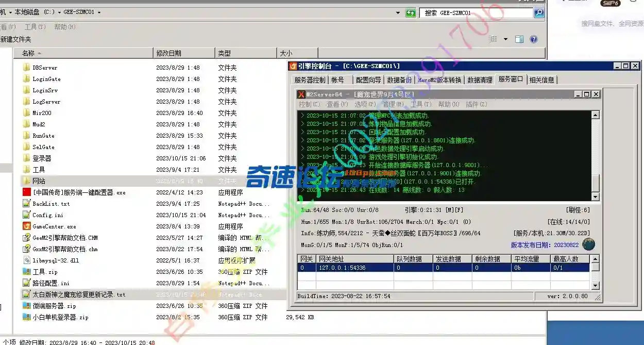Select the gateway row 127.0.0.1:54336
The width and height of the screenshot is (644, 345).
pos(444,268)
